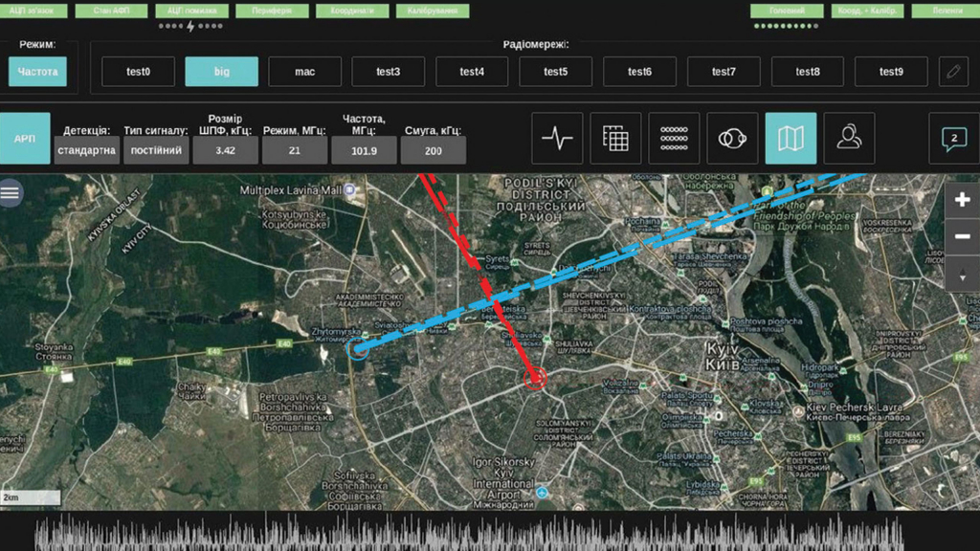This screenshot has height=551, width=980.
Task: Select the test5 network button
Action: (555, 72)
